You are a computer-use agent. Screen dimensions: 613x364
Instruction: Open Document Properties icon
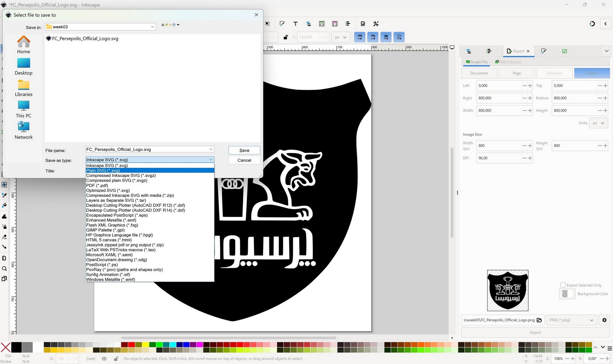coord(363,24)
